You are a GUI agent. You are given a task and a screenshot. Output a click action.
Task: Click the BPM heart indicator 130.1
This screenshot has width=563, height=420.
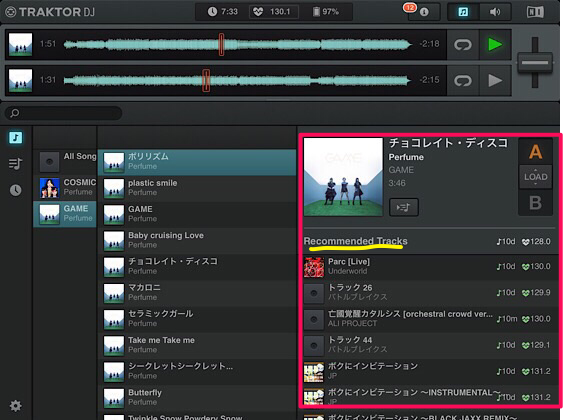coord(274,12)
